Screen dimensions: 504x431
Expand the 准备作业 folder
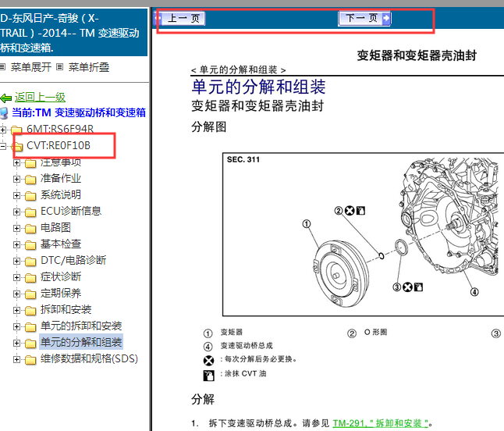[16, 179]
